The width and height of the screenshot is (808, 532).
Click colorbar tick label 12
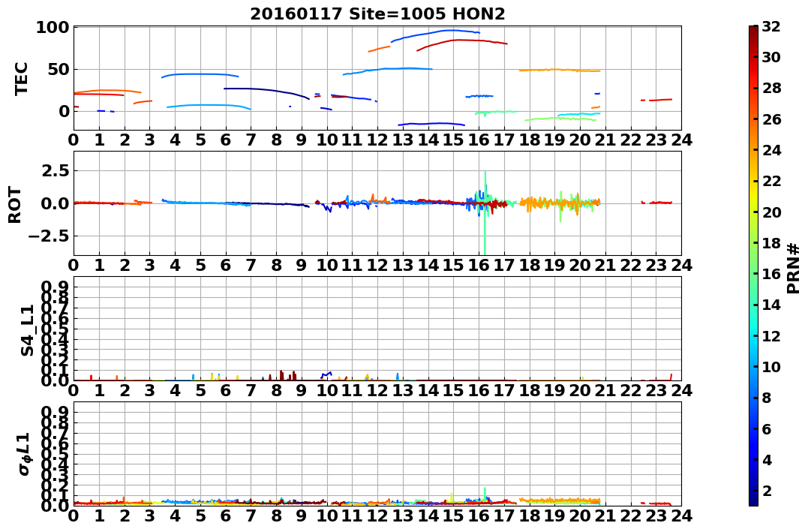771,335
